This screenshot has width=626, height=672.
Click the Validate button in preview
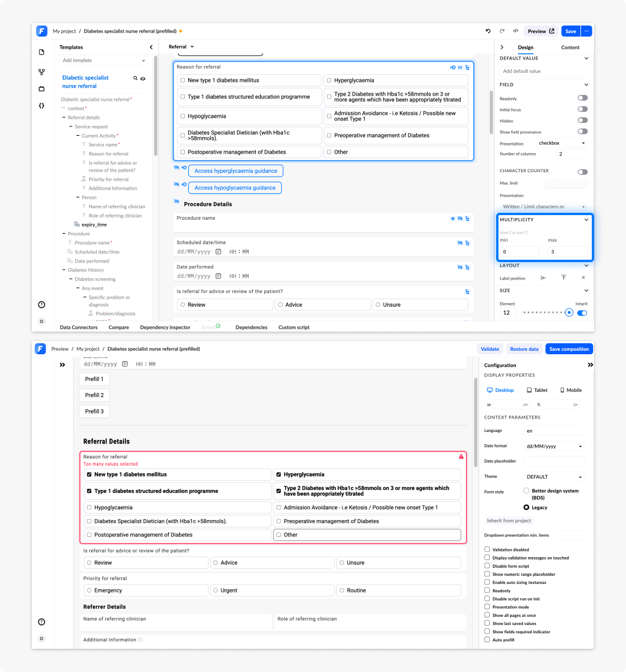(490, 349)
